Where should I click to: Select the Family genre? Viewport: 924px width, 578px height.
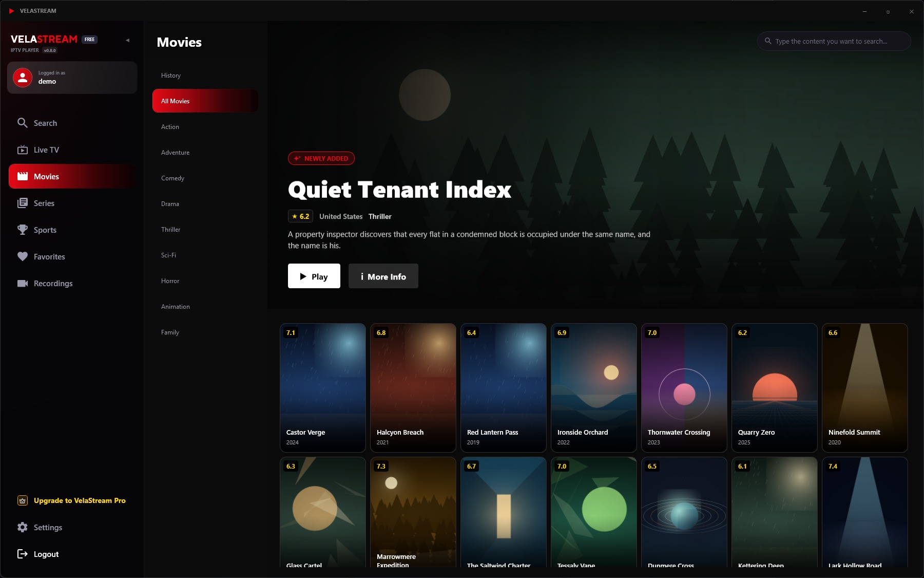[x=205, y=332]
